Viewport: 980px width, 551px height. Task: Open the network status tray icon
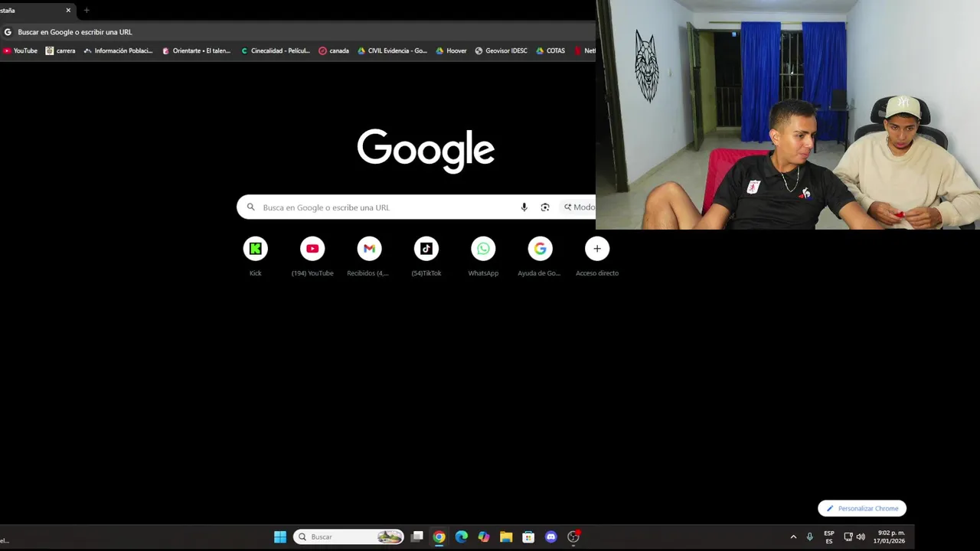(x=848, y=536)
